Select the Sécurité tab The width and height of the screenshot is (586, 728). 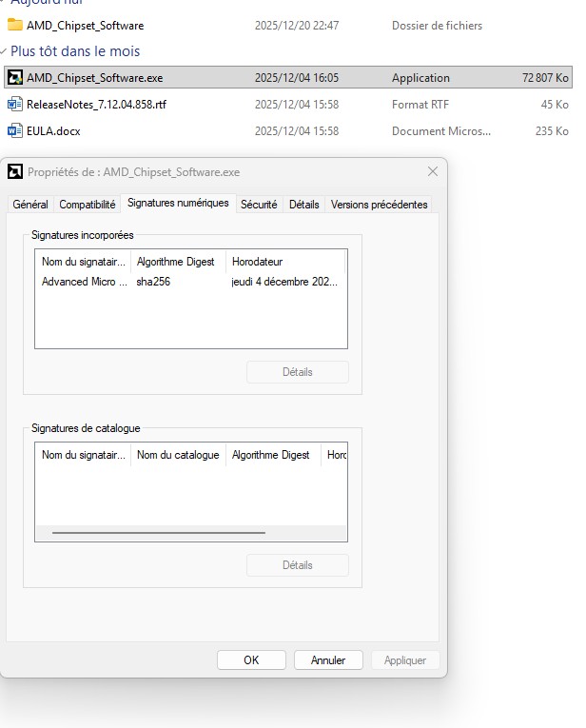259,205
